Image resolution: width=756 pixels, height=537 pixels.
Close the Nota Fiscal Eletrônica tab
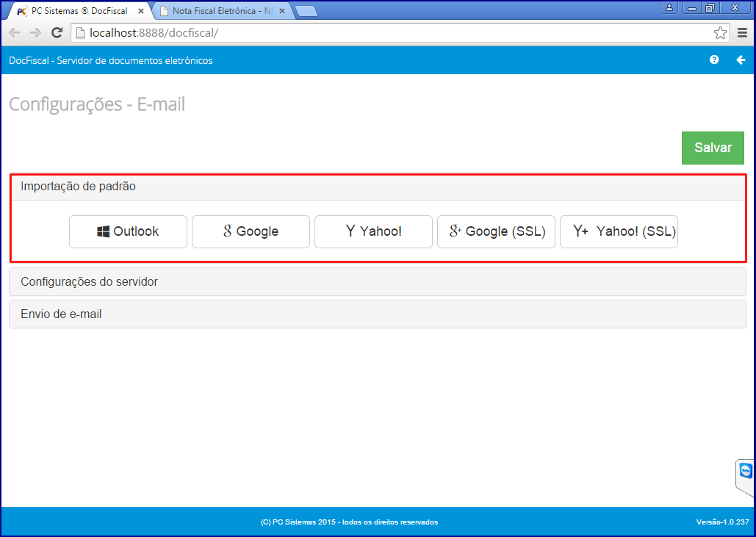click(282, 10)
